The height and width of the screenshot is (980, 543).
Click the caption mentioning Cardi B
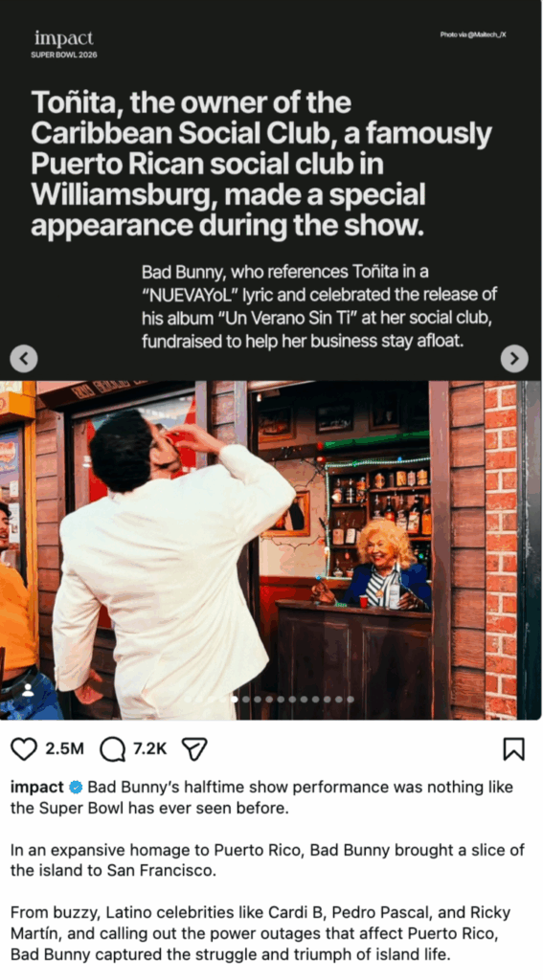(260, 934)
